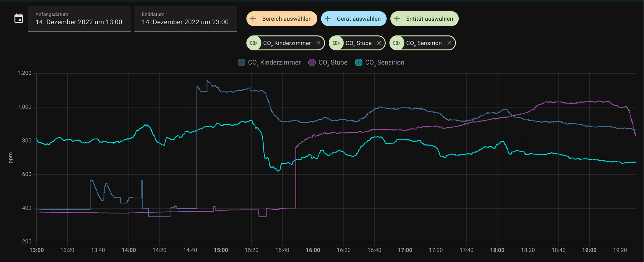Open the calendar date picker icon
The image size is (644, 262).
point(19,19)
